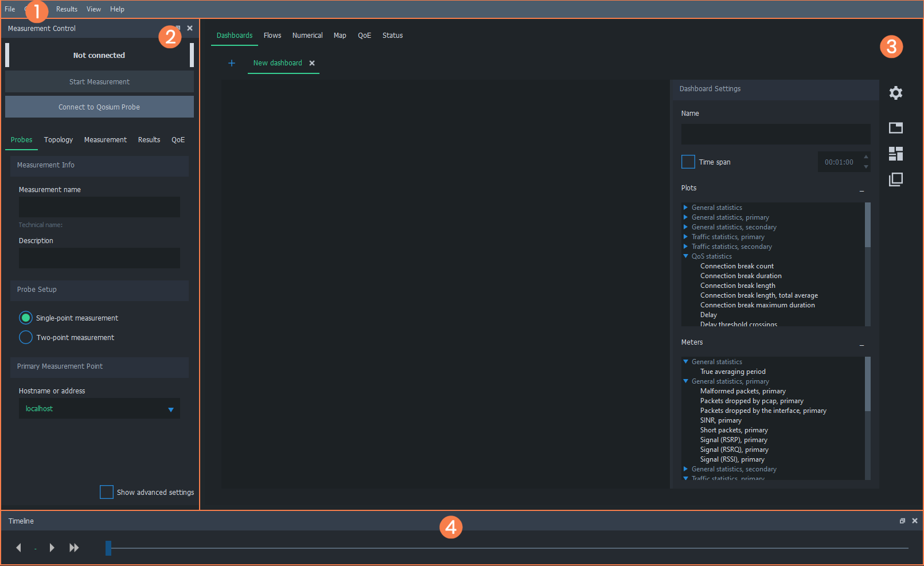Click the Measurement name input field
924x566 pixels.
click(99, 207)
